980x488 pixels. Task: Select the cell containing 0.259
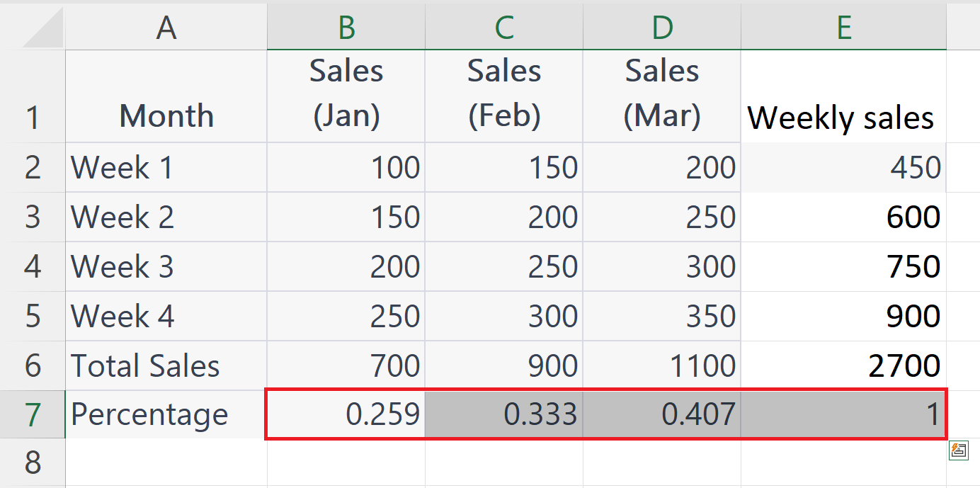pyautogui.click(x=345, y=415)
